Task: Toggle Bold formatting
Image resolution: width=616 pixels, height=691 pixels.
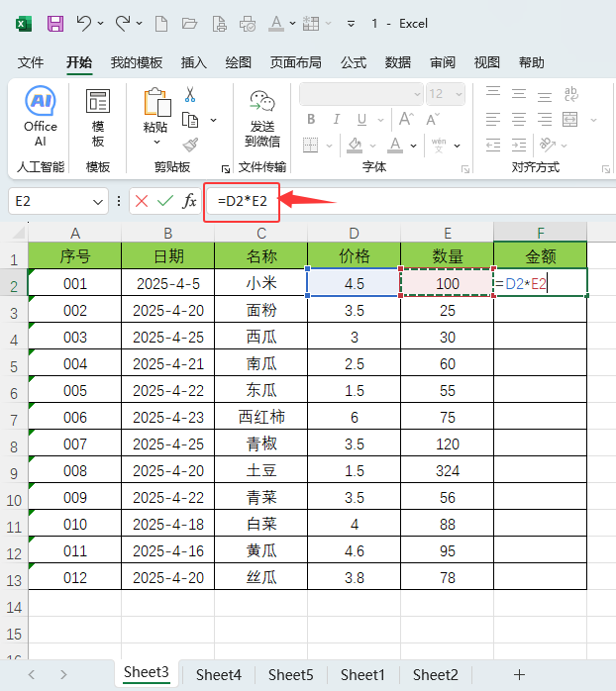Action: (x=311, y=120)
